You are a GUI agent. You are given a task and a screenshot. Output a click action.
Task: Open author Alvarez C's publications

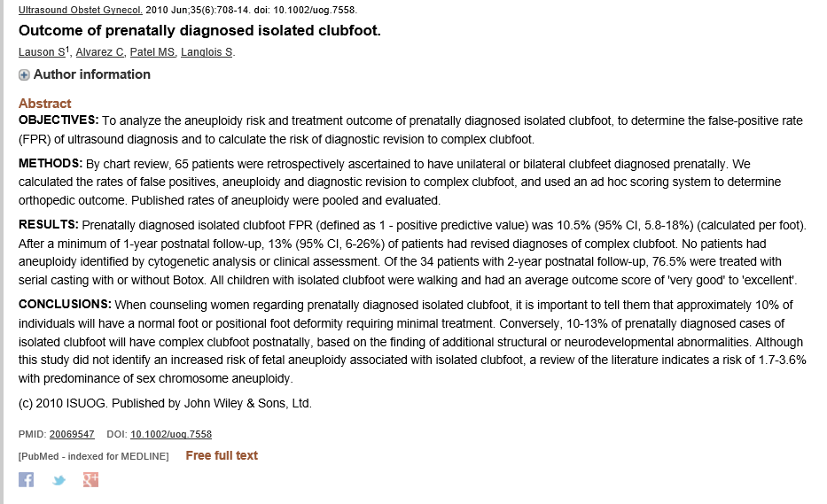(99, 52)
